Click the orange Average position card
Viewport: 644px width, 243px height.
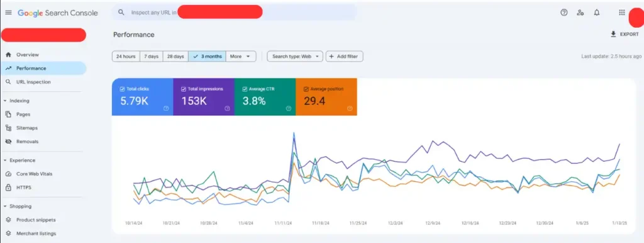[326, 97]
